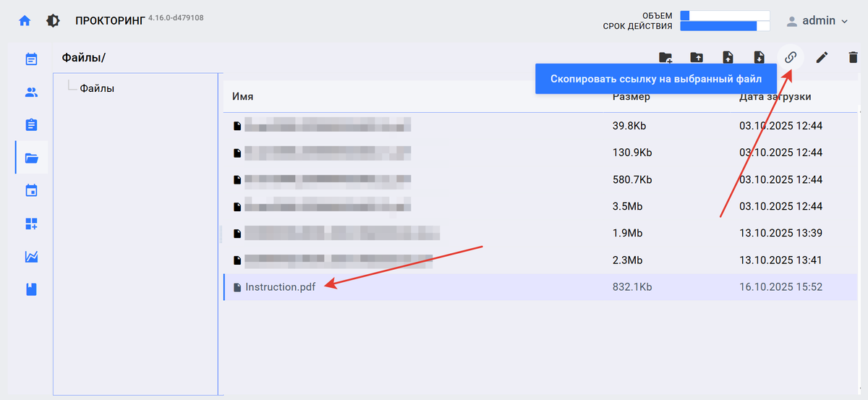This screenshot has width=868, height=400.
Task: Open the add-widgets section in the sidebar
Action: [x=31, y=224]
